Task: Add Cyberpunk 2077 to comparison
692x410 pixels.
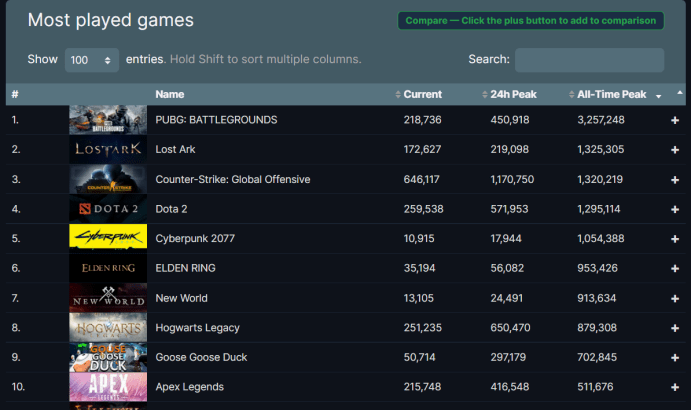Action: click(675, 239)
